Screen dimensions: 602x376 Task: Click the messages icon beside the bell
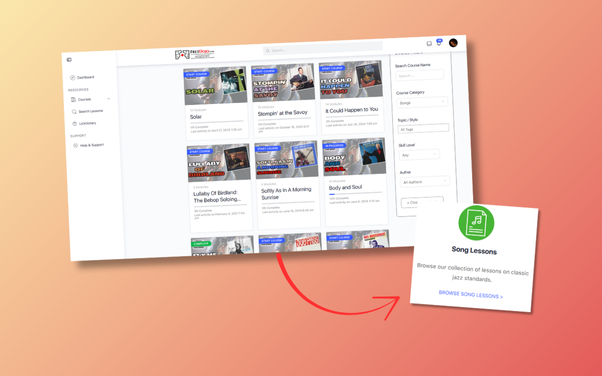tap(429, 43)
